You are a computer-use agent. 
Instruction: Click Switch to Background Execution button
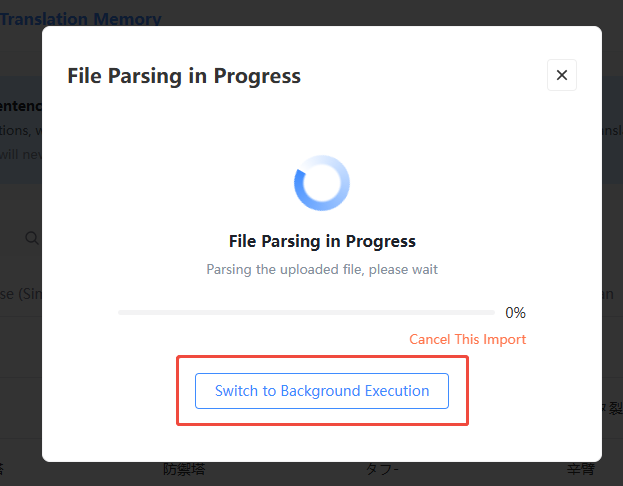[322, 391]
